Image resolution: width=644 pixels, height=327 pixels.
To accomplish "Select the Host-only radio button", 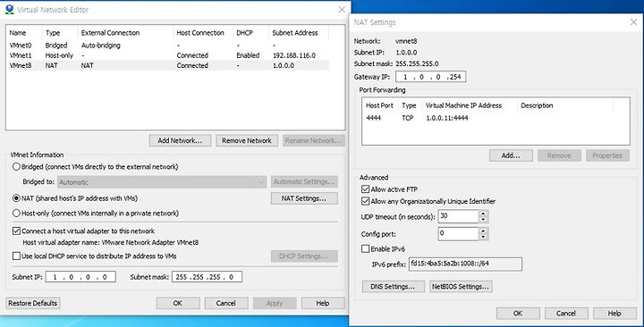I will [16, 213].
